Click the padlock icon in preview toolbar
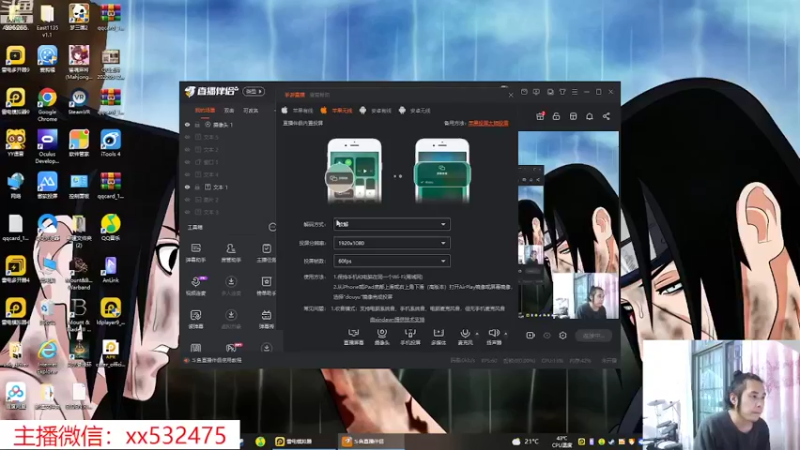This screenshot has height=450, width=800. [556, 116]
